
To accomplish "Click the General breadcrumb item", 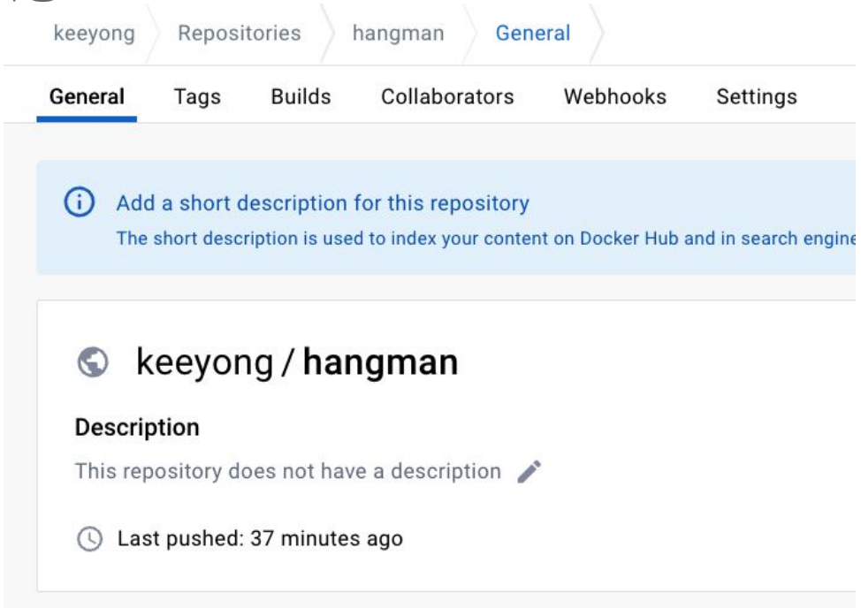I will point(533,34).
